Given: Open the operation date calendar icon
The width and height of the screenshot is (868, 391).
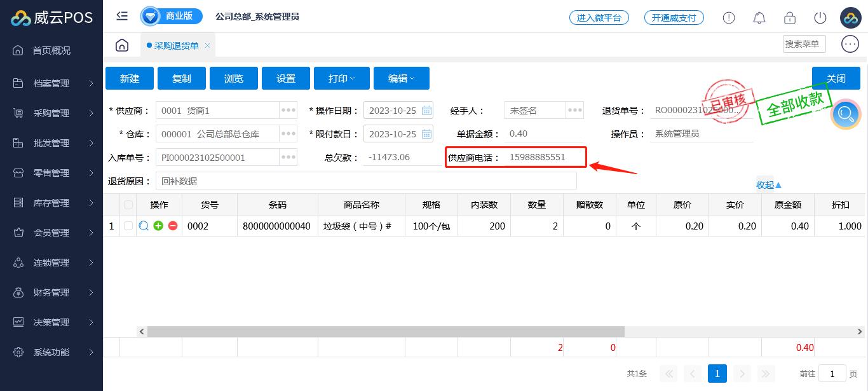Looking at the screenshot, I should pyautogui.click(x=426, y=111).
